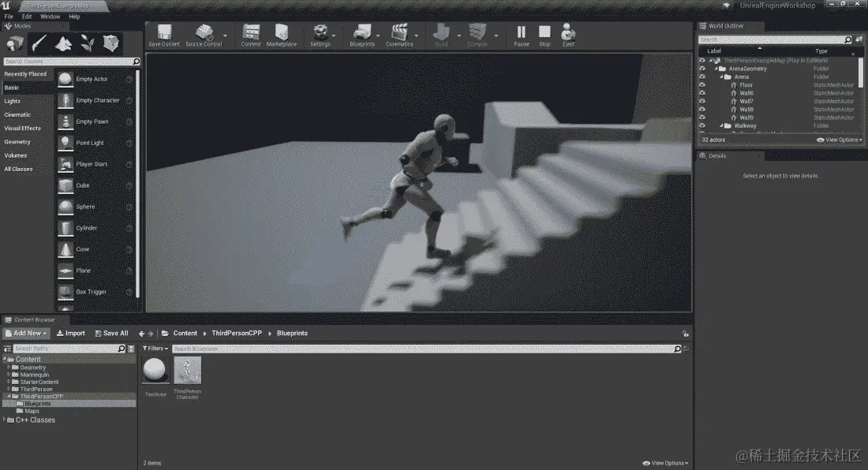
Task: Select the Plane shape icon
Action: [x=65, y=271]
